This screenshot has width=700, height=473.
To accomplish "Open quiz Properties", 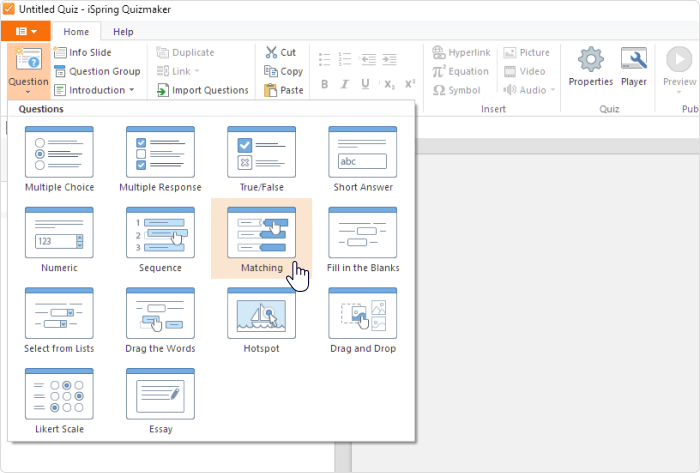I will pos(591,67).
